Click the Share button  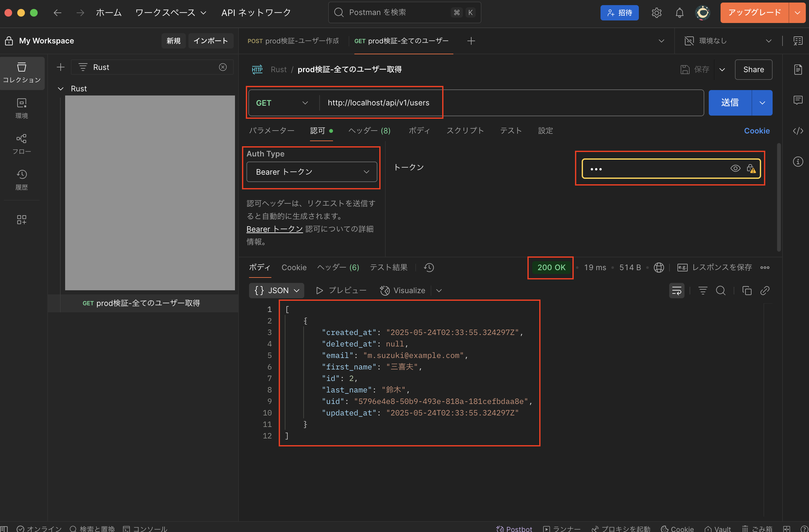[x=753, y=69]
